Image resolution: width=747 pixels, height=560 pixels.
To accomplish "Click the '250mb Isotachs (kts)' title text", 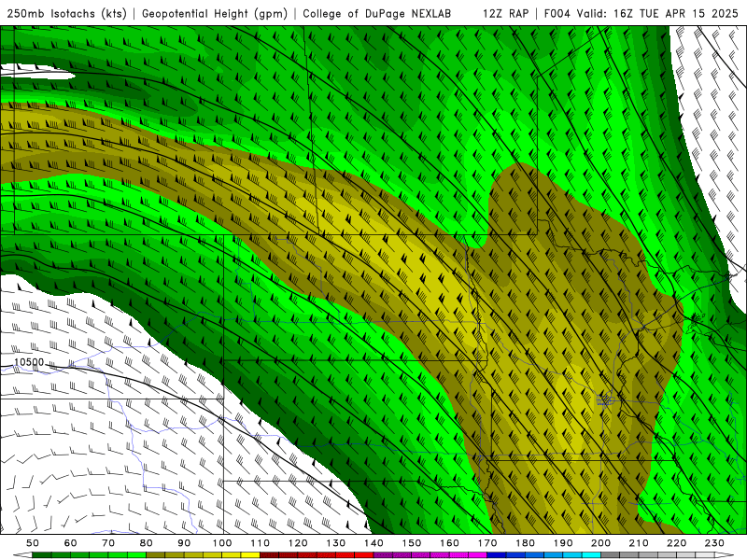I will click(66, 13).
